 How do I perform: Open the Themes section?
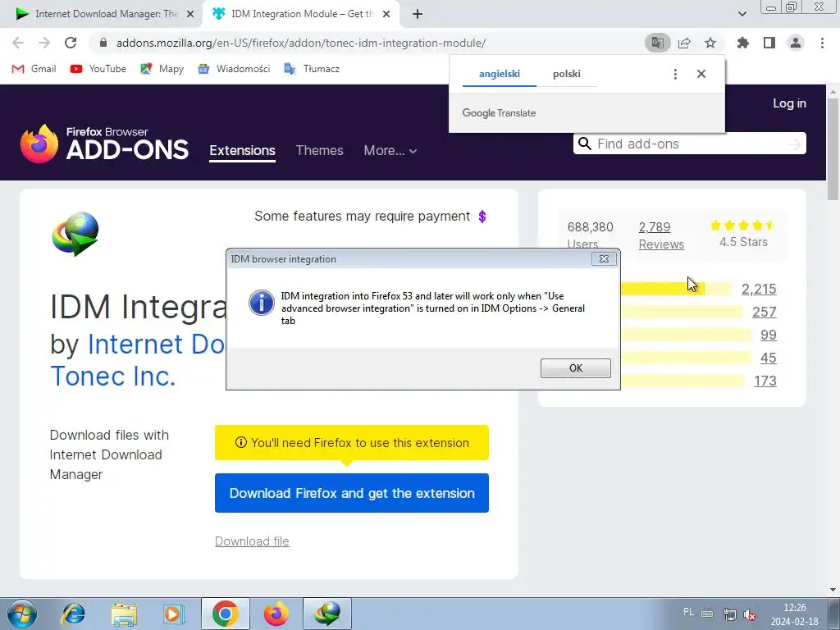[x=319, y=151]
